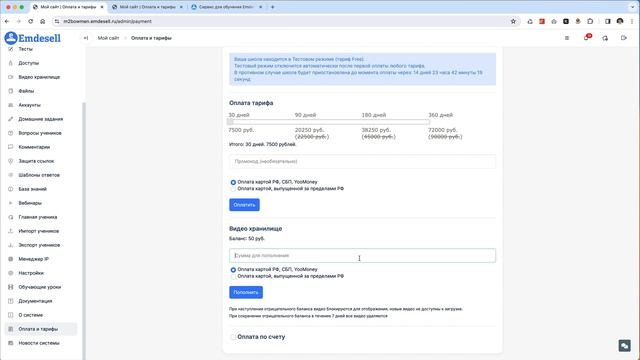Open the support chat widget icon

tap(624, 346)
